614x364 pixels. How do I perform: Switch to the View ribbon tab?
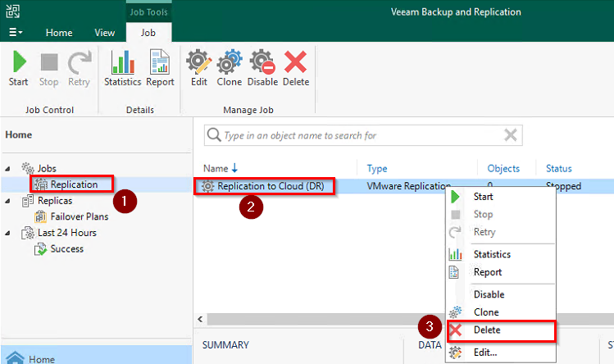(x=105, y=33)
